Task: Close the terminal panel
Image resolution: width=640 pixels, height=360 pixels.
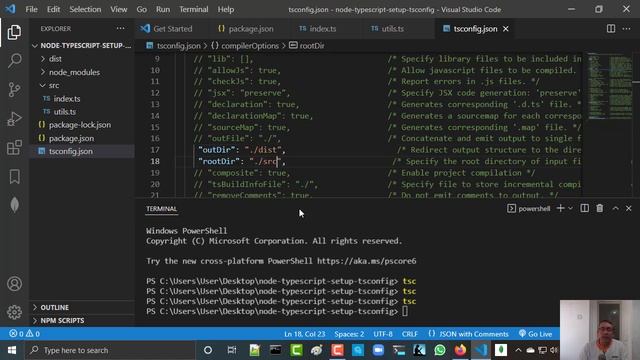Action: click(x=629, y=208)
